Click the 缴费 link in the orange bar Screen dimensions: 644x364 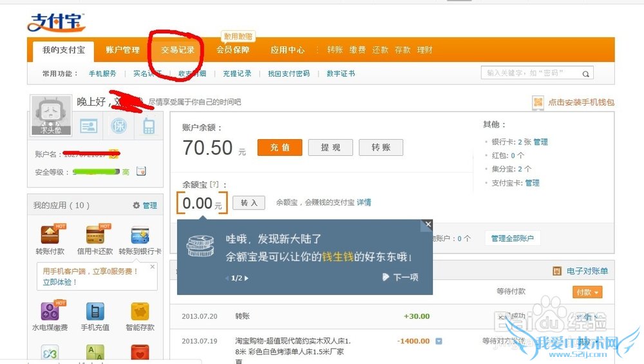point(357,50)
